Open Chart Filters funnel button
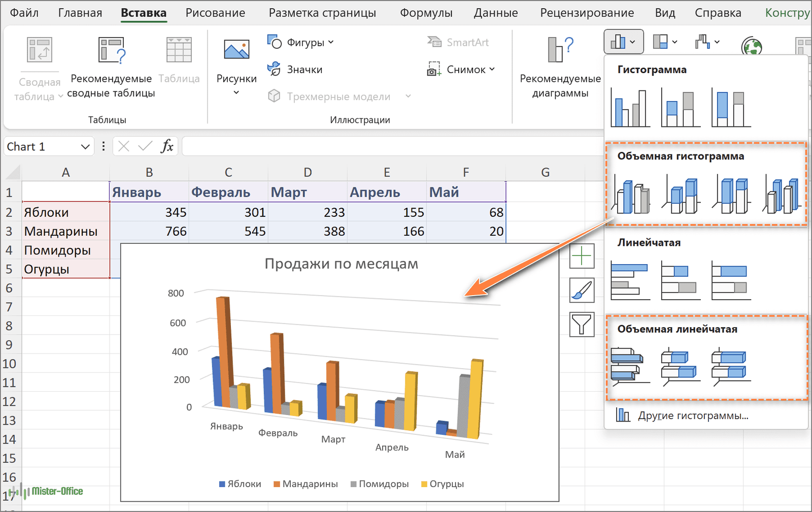 click(582, 324)
